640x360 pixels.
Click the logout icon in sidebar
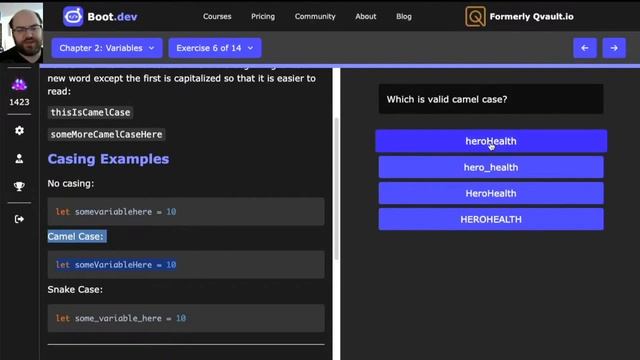pos(19,219)
